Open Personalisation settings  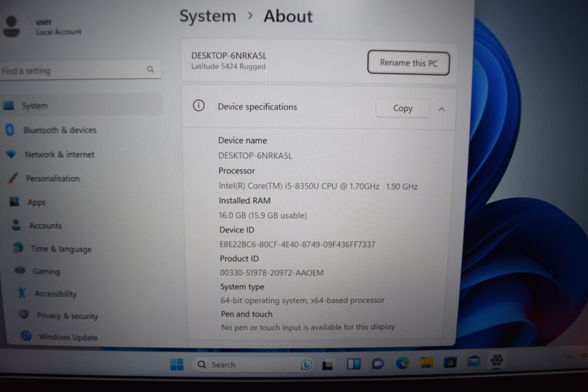53,179
